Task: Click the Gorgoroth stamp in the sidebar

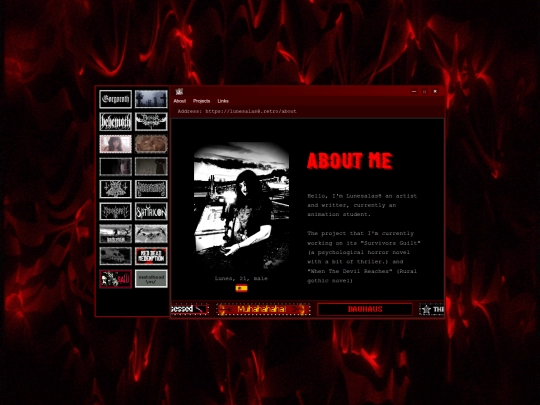Action: coord(115,99)
